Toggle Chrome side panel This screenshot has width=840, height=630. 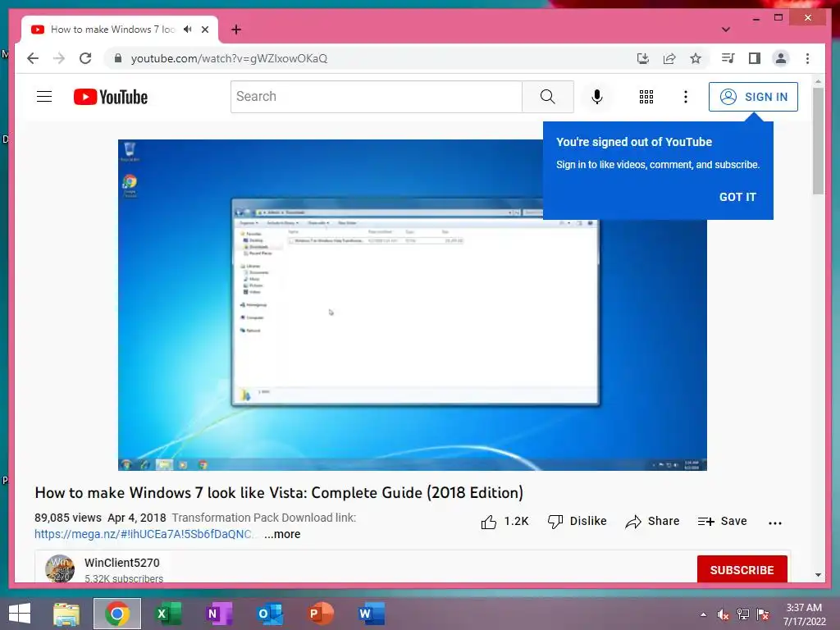coord(755,58)
